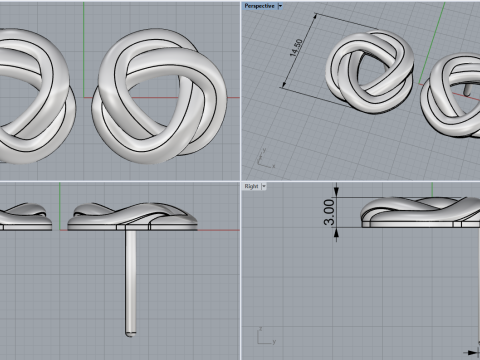Image resolution: width=480 pixels, height=360 pixels.
Task: Click the Perspective viewport title label
Action: (x=259, y=6)
